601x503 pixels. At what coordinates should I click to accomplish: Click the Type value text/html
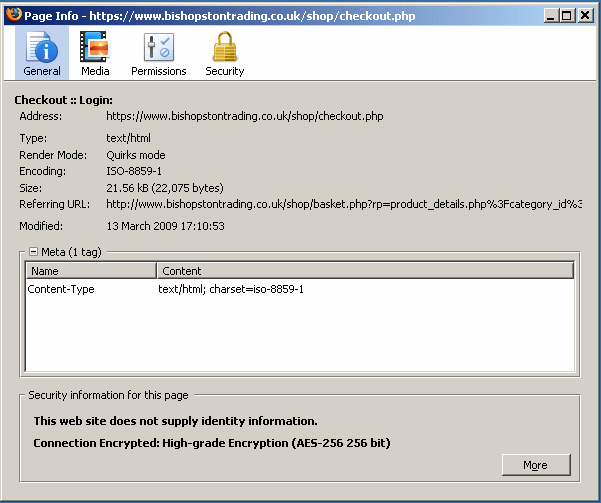[x=128, y=138]
